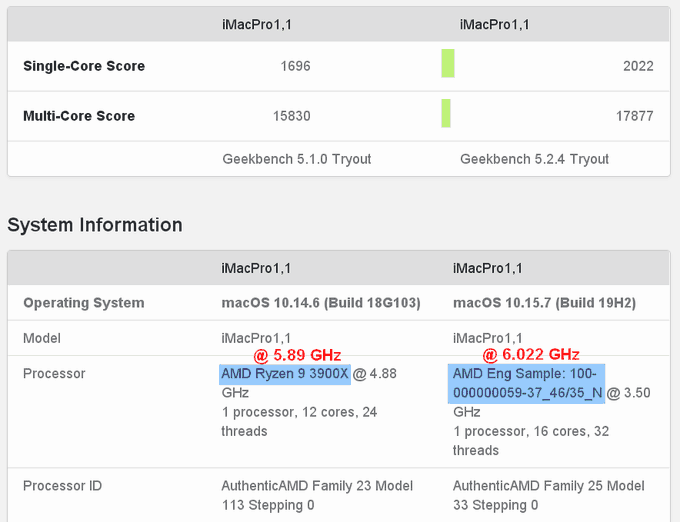This screenshot has height=522, width=680.
Task: Click the right Model value iMacPro1,1
Action: pyautogui.click(x=487, y=338)
